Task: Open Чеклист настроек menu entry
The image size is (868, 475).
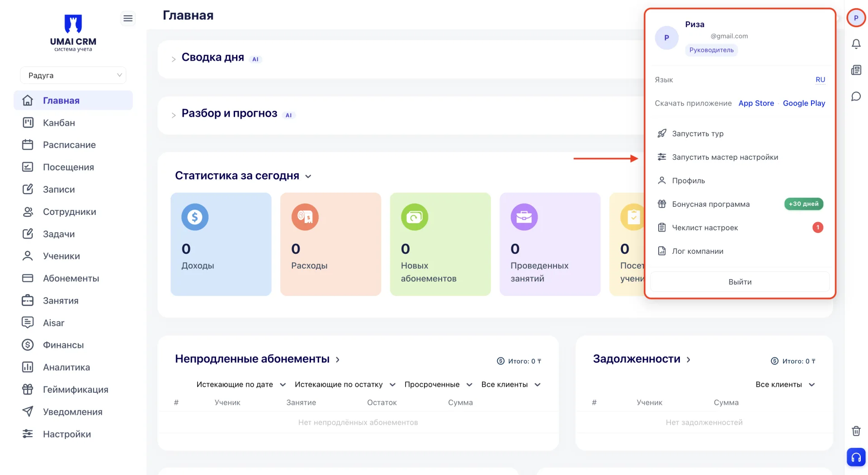Action: pos(740,228)
